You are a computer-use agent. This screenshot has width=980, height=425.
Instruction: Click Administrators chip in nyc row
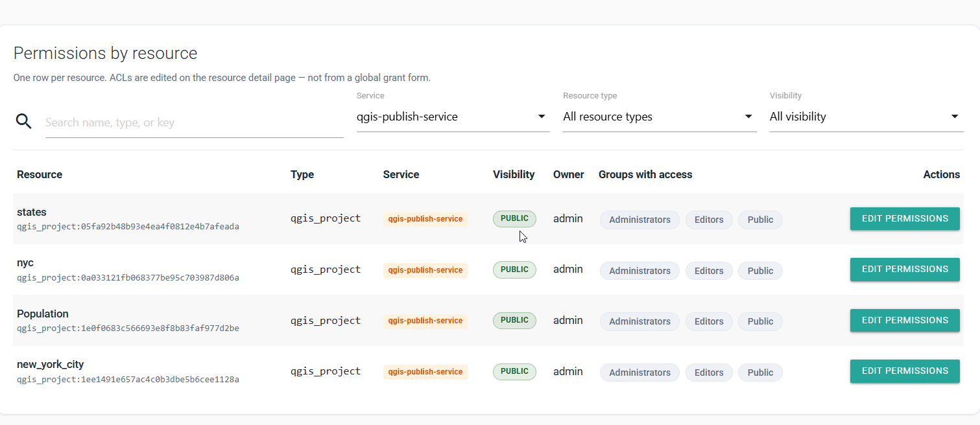click(639, 271)
